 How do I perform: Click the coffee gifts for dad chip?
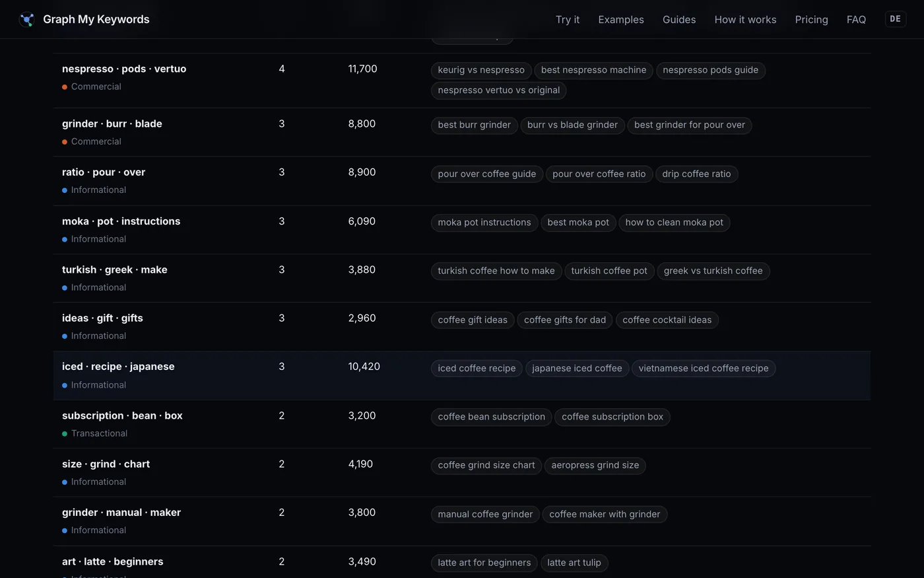564,320
